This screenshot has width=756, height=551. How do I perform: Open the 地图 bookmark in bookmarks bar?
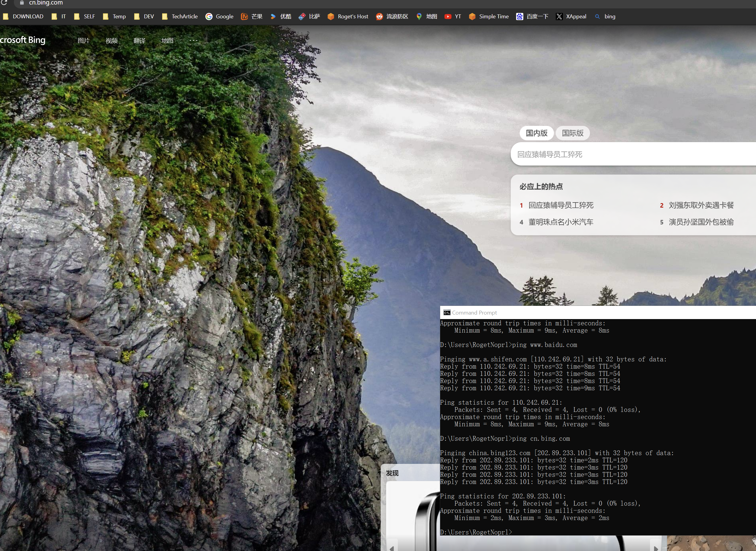427,16
